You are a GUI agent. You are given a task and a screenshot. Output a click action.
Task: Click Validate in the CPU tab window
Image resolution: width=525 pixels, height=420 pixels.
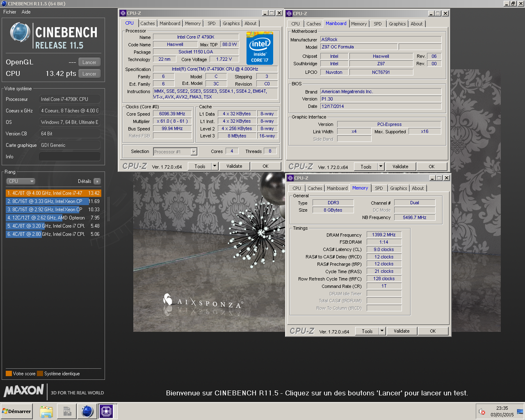coord(234,166)
